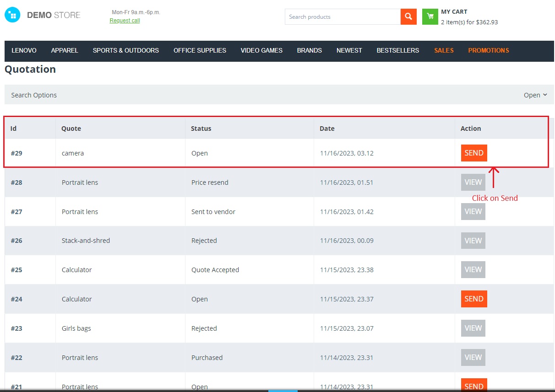The height and width of the screenshot is (392, 555).
Task: Click the Status column header
Action: (x=201, y=129)
